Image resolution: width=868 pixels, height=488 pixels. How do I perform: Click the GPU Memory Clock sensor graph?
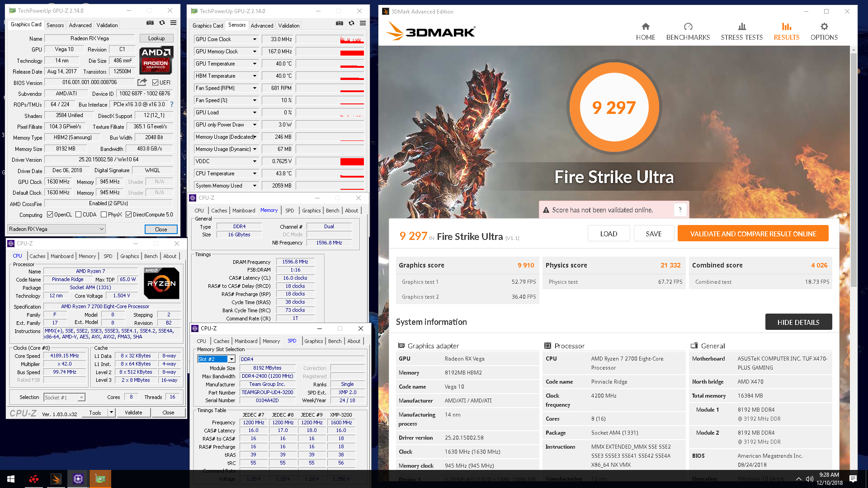(330, 52)
